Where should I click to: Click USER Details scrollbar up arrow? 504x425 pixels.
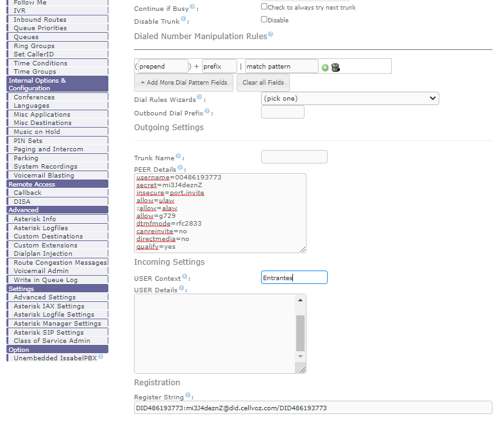click(x=300, y=300)
